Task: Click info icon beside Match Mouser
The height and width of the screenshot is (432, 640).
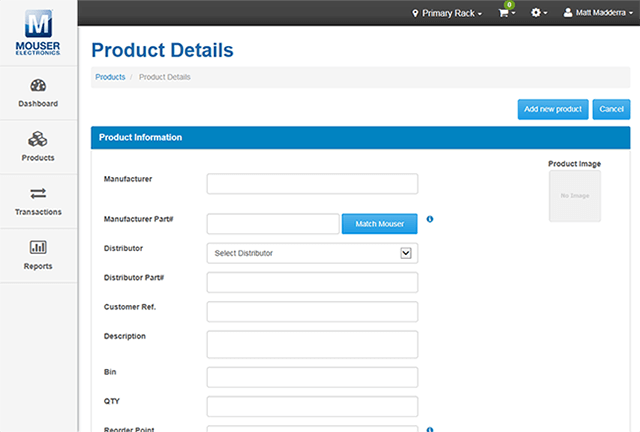Action: tap(429, 219)
